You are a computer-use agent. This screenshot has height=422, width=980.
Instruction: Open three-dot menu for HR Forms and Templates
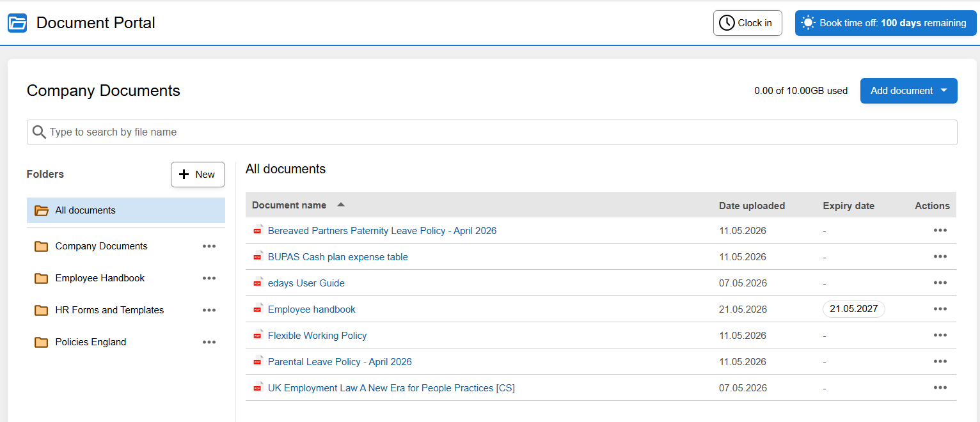[x=209, y=310]
